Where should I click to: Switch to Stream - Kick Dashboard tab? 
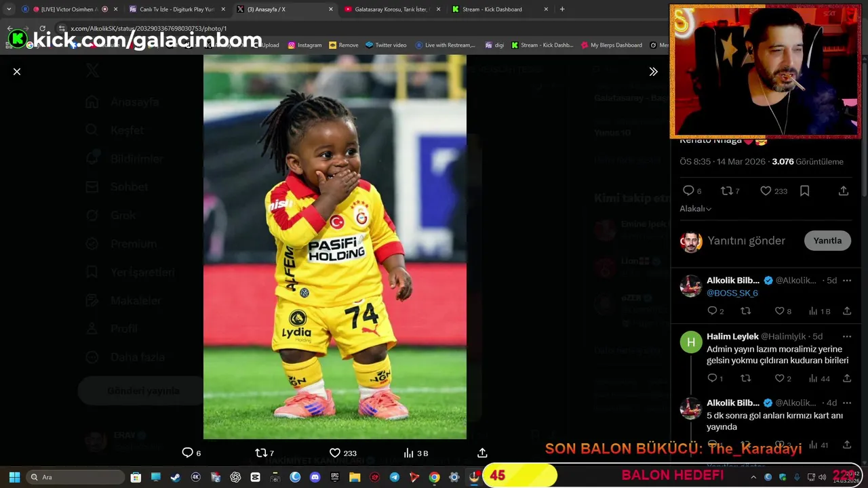499,9
